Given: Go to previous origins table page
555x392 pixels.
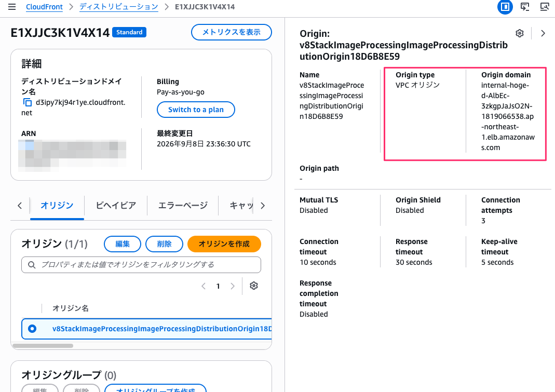Looking at the screenshot, I should coord(204,286).
